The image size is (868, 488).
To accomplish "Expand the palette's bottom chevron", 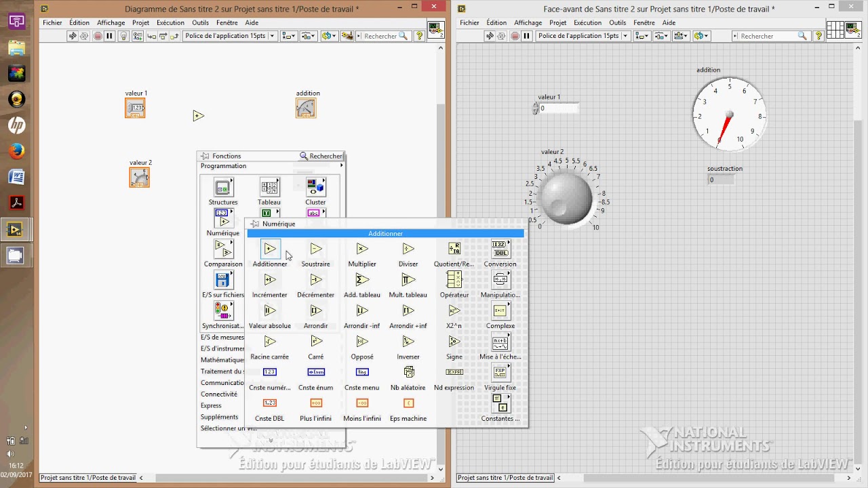I will pos(271,441).
